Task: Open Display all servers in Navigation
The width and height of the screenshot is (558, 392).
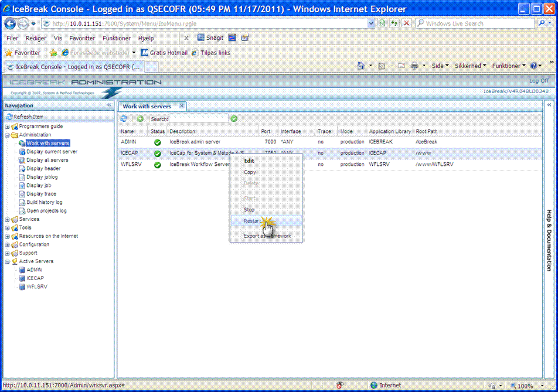Action: pyautogui.click(x=47, y=160)
